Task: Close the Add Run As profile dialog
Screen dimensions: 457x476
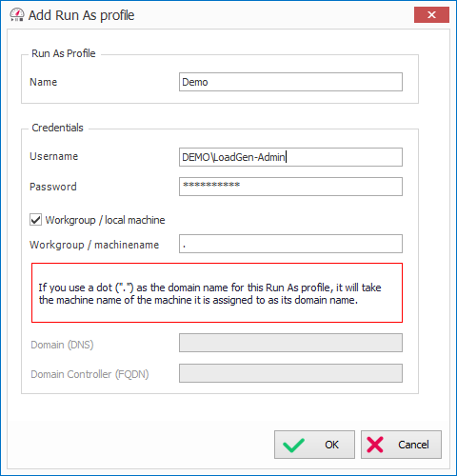Action: 431,14
